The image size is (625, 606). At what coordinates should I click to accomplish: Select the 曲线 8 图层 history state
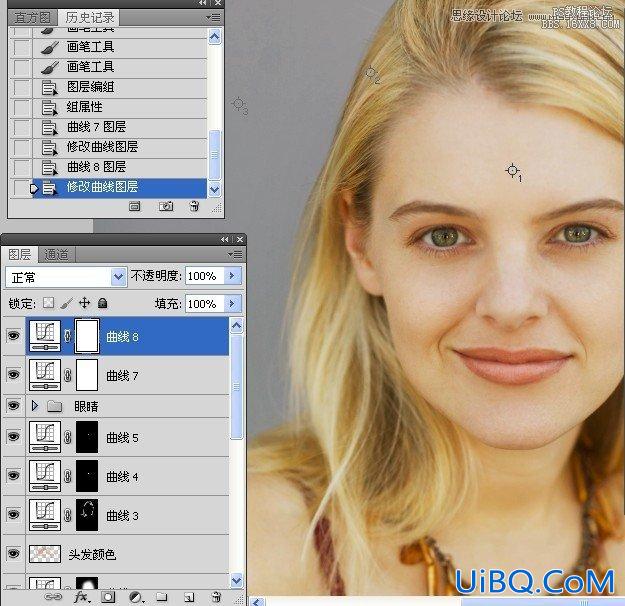[x=120, y=167]
